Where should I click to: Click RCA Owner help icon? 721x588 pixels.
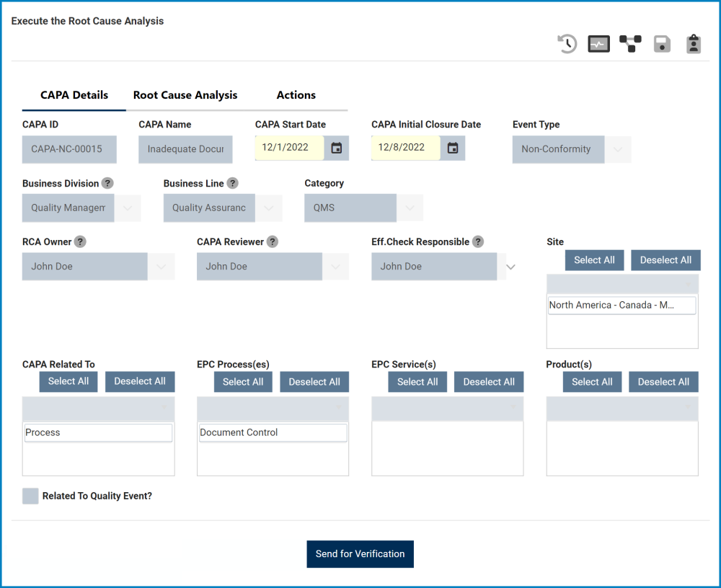pyautogui.click(x=81, y=242)
